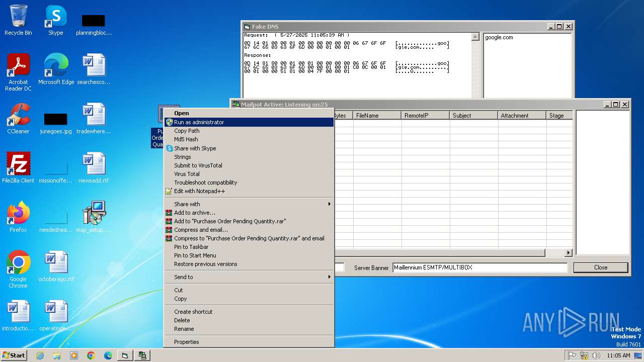Screen dimensions: 644x362
Task: Open the Action Center flag tray icon
Action: (572, 355)
